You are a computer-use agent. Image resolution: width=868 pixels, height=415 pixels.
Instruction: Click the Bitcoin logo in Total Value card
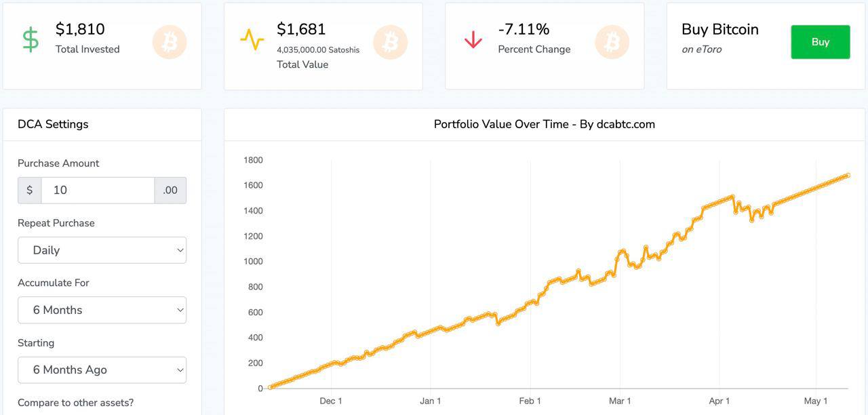tap(391, 42)
